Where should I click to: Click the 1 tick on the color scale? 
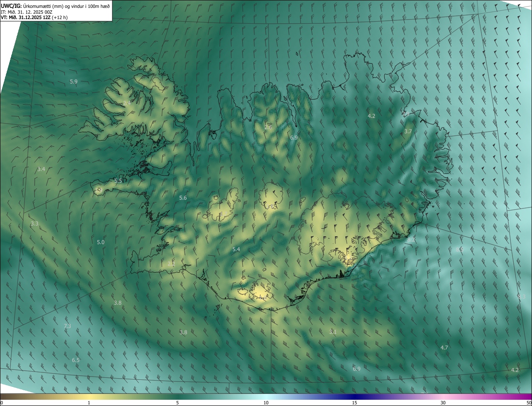(x=89, y=403)
